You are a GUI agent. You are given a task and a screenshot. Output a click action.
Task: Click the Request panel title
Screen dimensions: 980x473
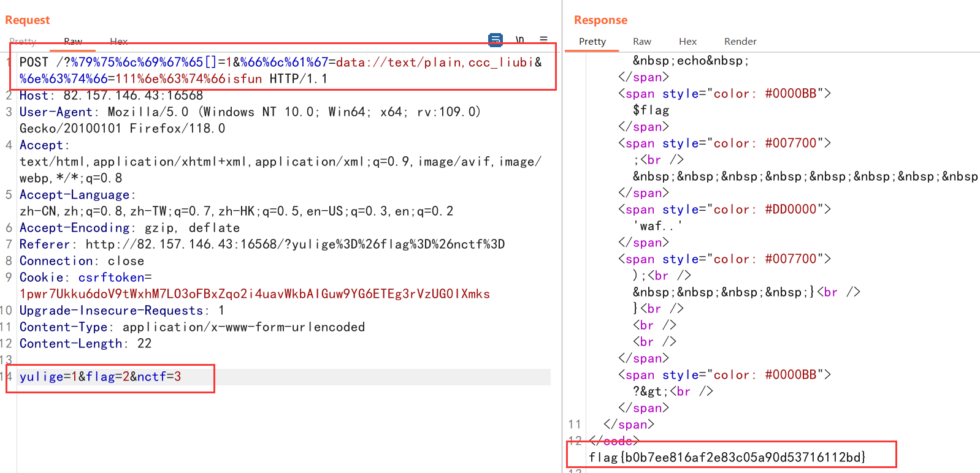[x=28, y=20]
